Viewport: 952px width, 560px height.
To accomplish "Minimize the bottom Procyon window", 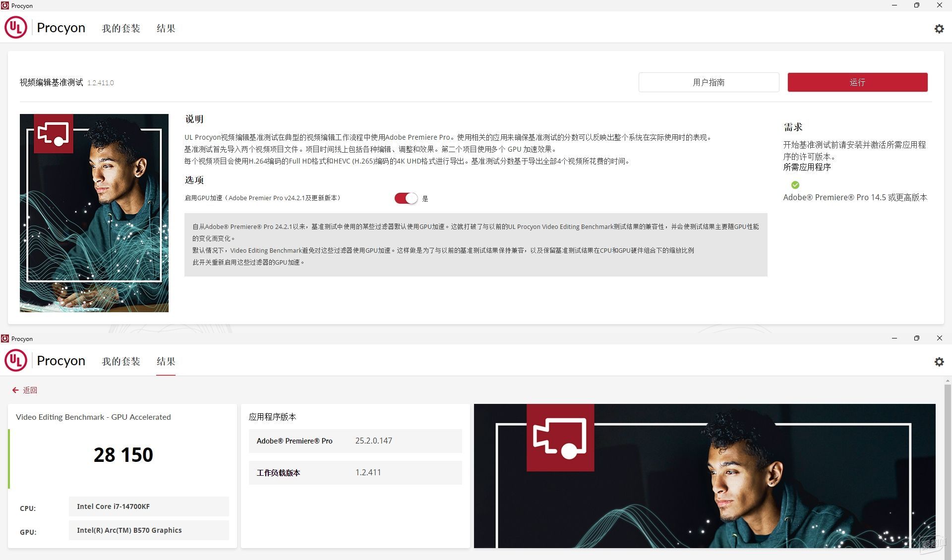I will pos(894,338).
